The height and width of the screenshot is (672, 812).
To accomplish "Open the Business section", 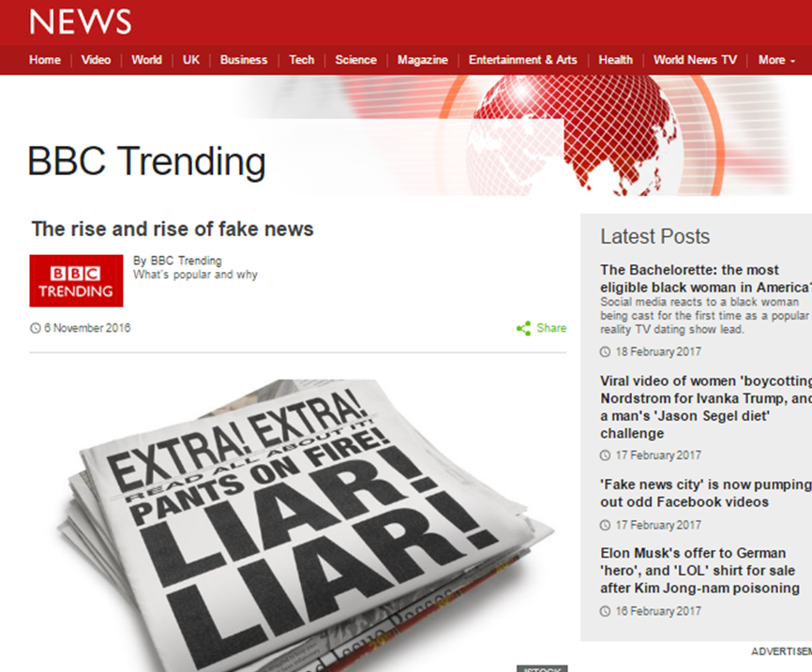I will pyautogui.click(x=244, y=60).
